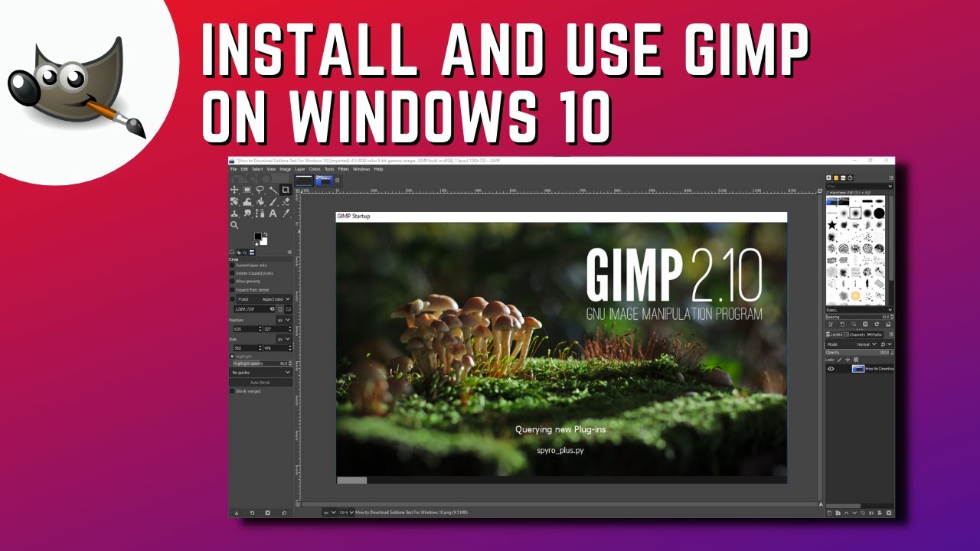The height and width of the screenshot is (551, 980).
Task: Select the Fuzzy Select wand tool
Action: (273, 190)
